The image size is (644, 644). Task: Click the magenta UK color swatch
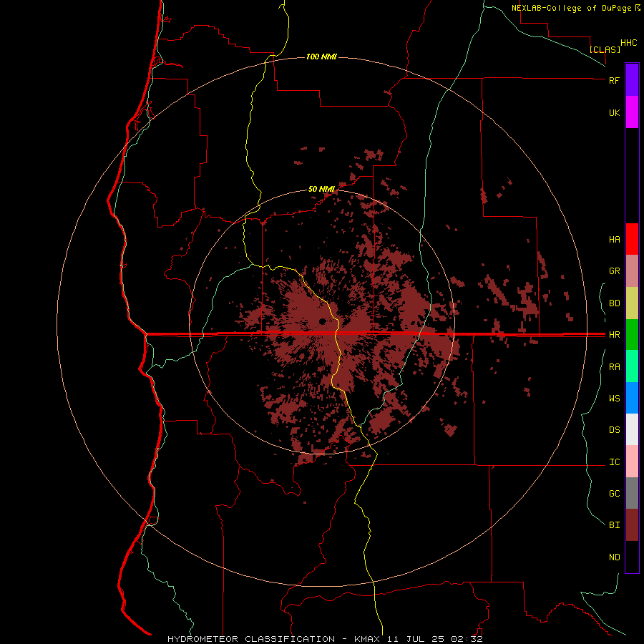click(632, 112)
